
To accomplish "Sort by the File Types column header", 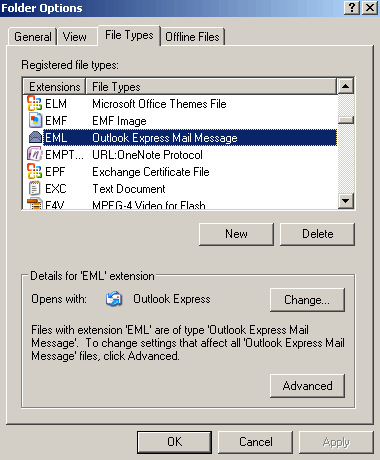I will click(211, 87).
